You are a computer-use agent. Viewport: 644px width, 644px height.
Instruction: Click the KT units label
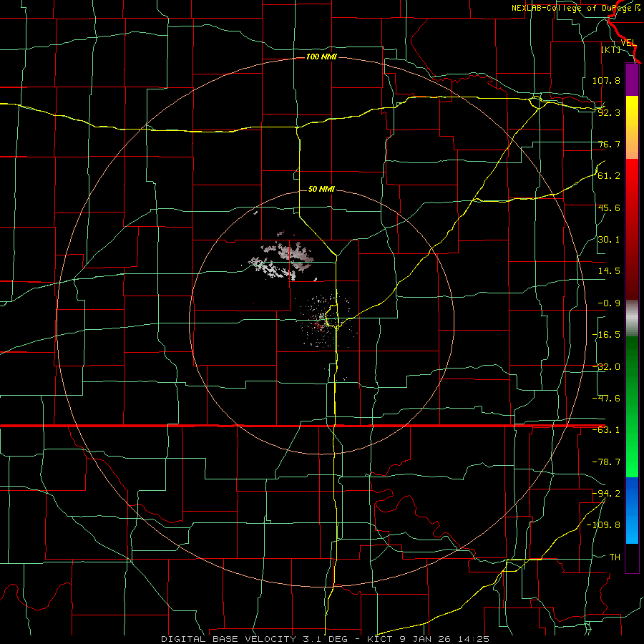tap(611, 49)
